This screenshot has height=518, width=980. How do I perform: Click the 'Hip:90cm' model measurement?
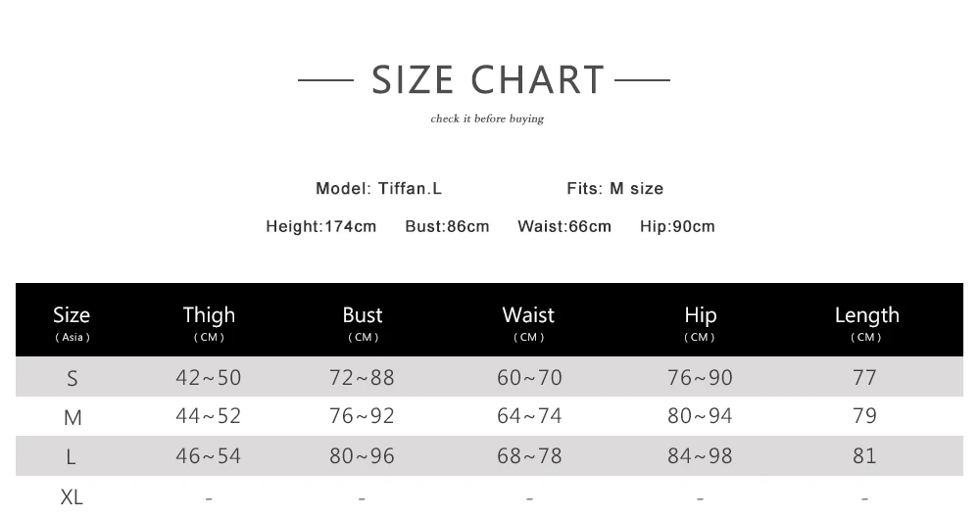[x=677, y=227]
